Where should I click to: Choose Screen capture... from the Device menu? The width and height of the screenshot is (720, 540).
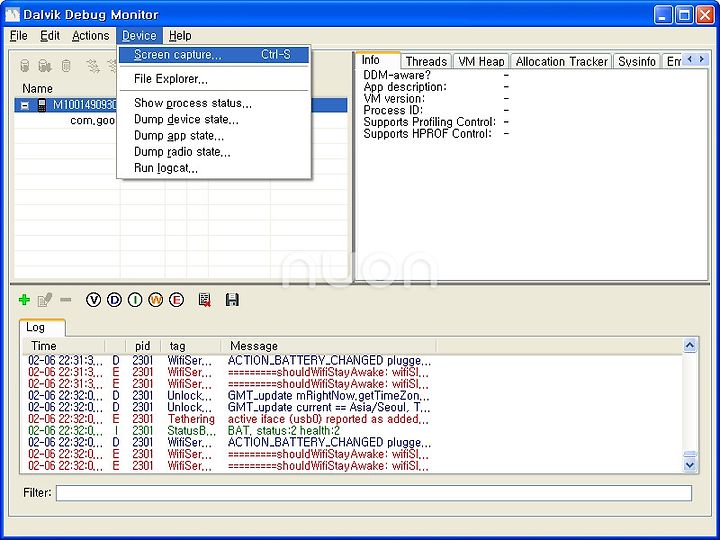[214, 55]
